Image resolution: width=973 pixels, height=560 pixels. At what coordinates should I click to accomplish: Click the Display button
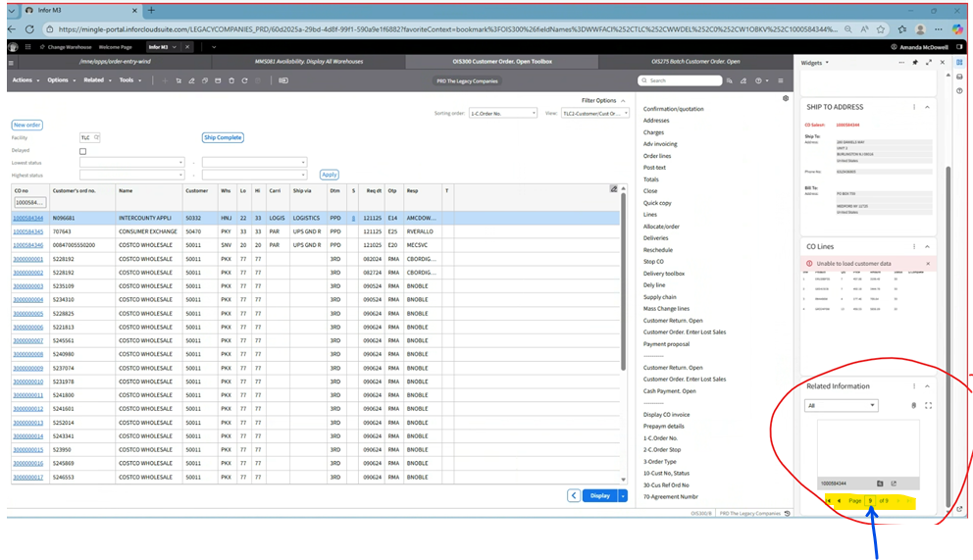point(600,495)
